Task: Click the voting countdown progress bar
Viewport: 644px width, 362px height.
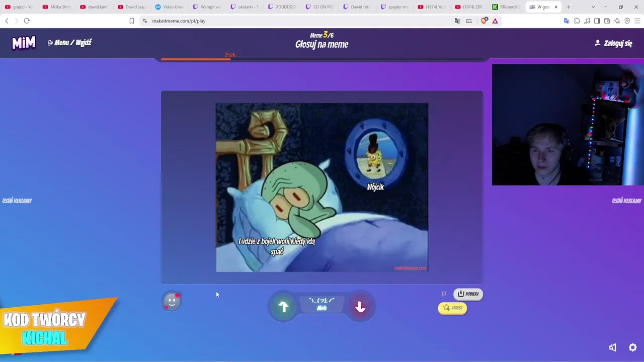Action: point(322,59)
